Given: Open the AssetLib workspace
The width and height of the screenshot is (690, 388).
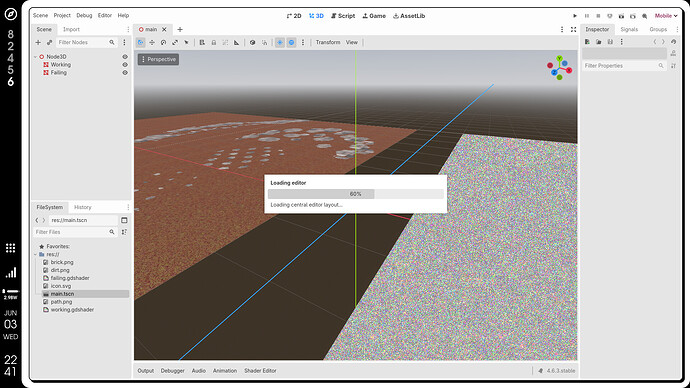Looking at the screenshot, I should 409,16.
